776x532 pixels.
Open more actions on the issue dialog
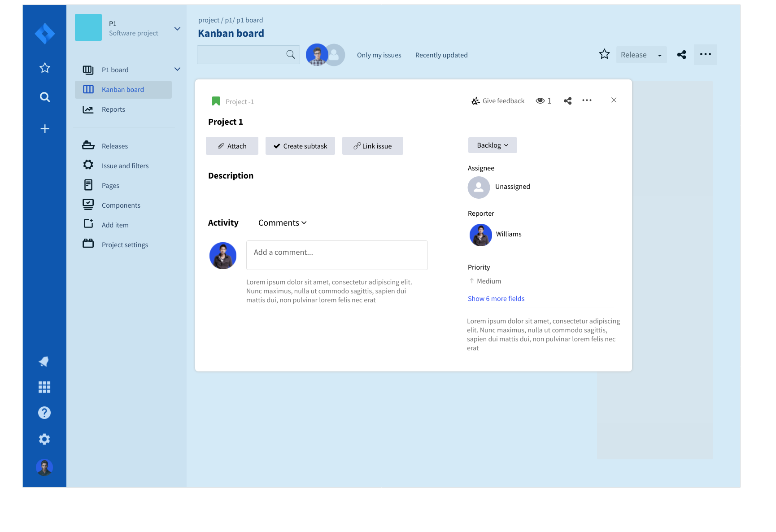click(587, 100)
